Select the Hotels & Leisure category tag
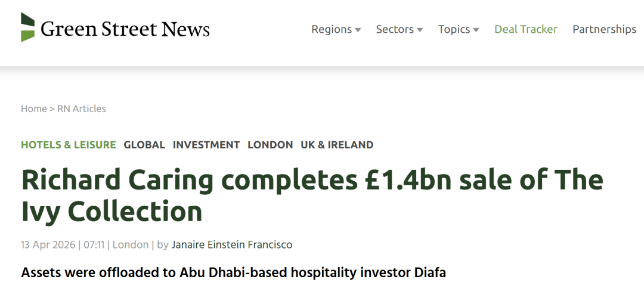 click(69, 145)
